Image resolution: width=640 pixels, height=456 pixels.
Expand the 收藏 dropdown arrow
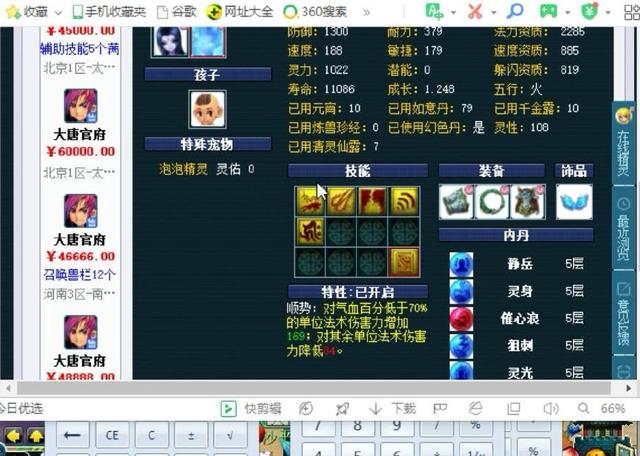point(58,13)
